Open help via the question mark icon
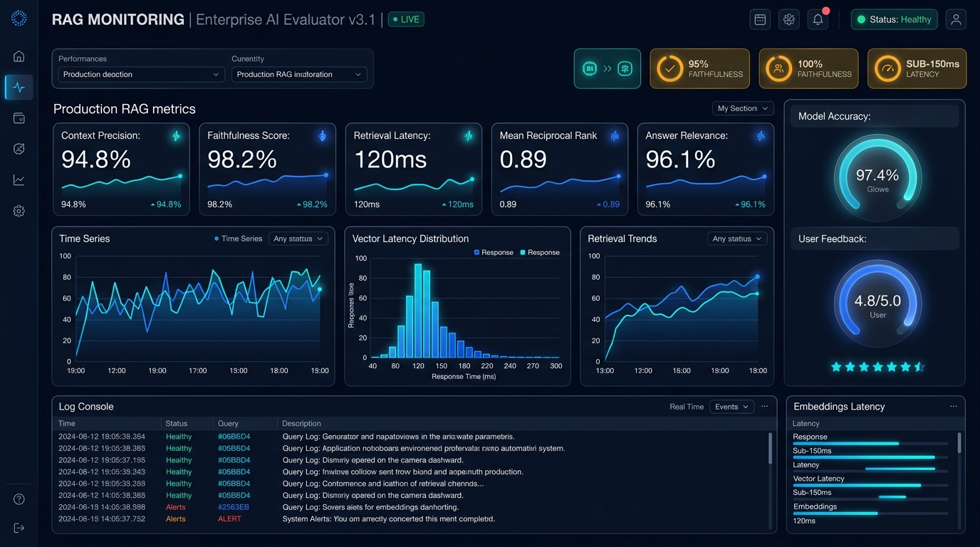The width and height of the screenshot is (980, 547). pos(19,499)
